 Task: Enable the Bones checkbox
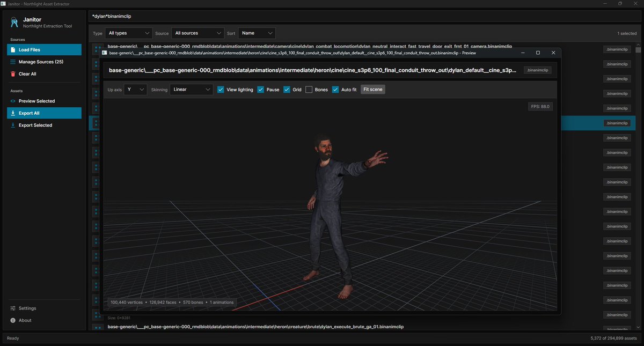(309, 90)
